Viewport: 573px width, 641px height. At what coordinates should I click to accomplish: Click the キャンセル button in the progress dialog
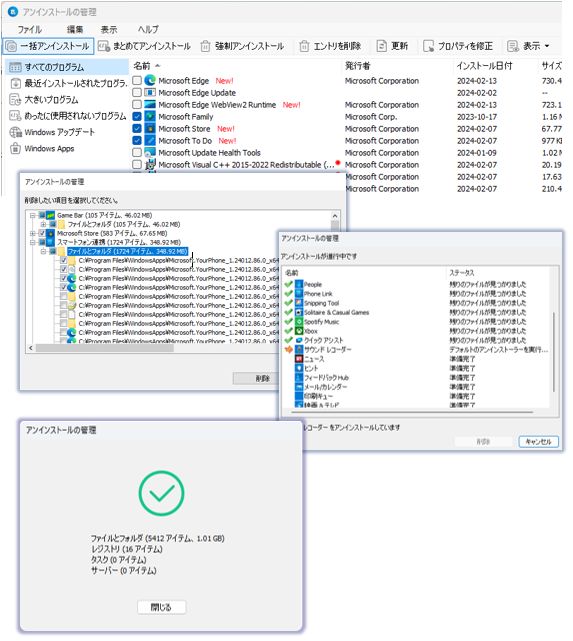pos(538,442)
